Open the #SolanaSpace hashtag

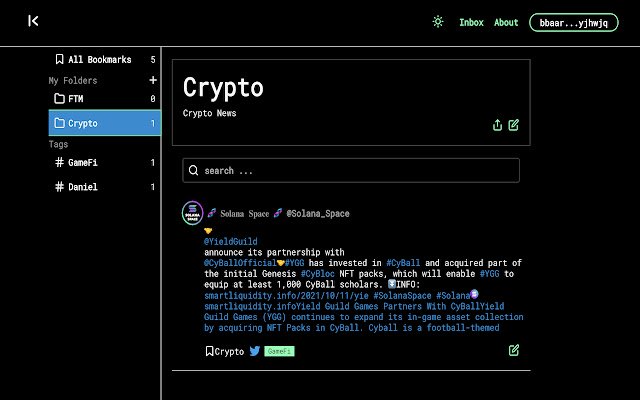[402, 296]
